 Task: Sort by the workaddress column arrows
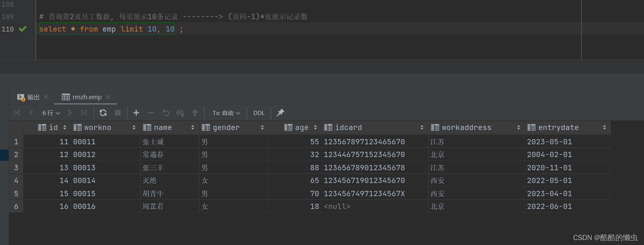pos(519,127)
